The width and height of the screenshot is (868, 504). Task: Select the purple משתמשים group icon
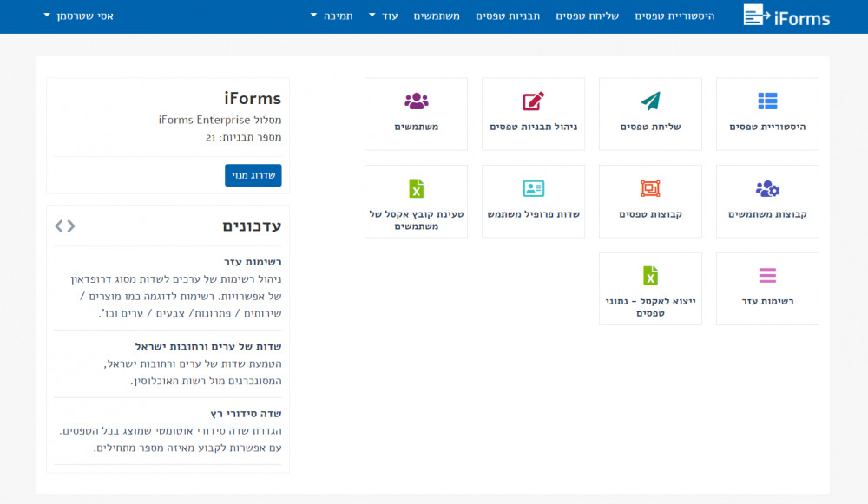[417, 101]
